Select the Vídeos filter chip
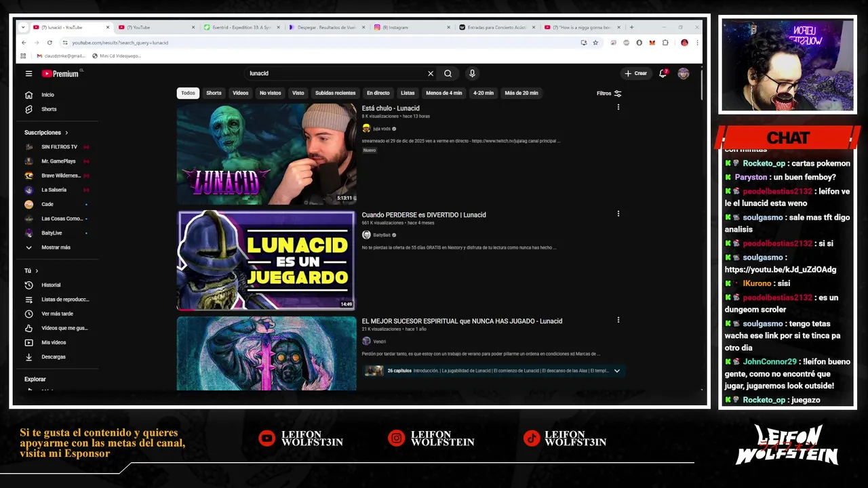The image size is (868, 488). click(x=241, y=93)
